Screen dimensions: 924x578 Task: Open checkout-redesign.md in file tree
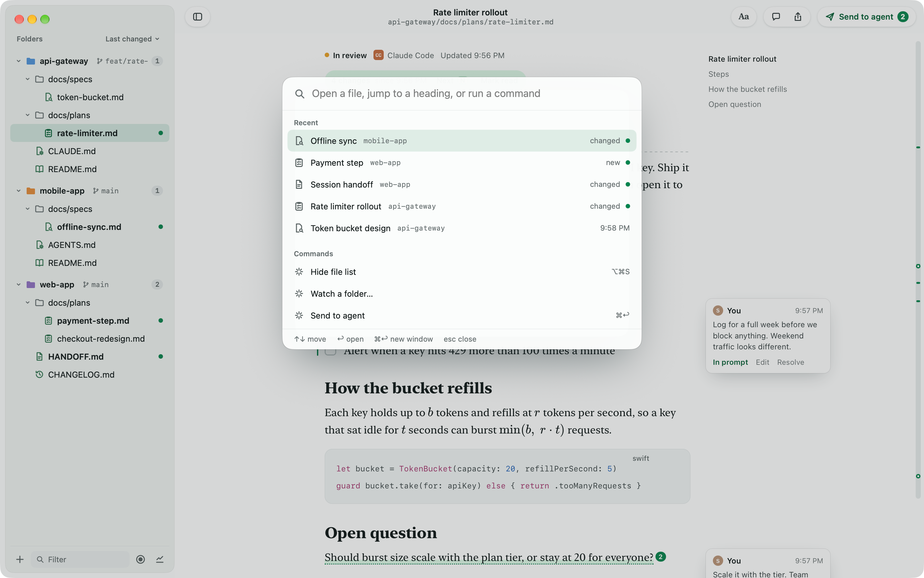(x=90, y=339)
